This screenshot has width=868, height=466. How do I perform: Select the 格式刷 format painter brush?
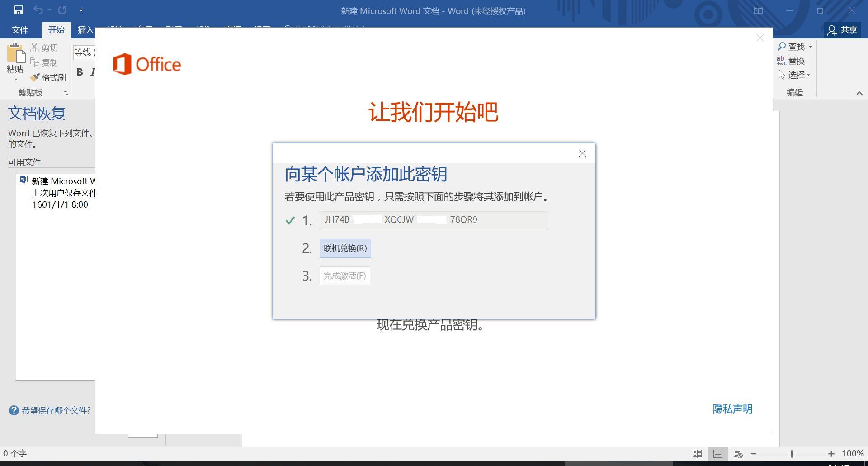(x=48, y=77)
